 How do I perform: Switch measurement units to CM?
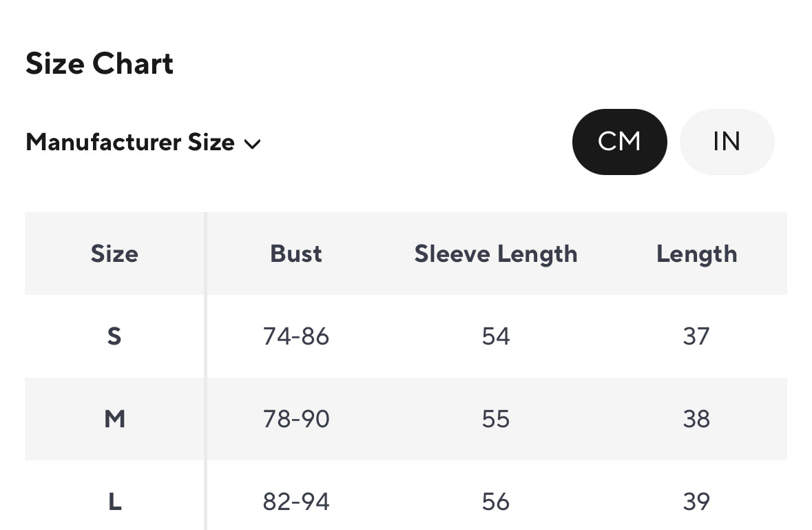619,142
